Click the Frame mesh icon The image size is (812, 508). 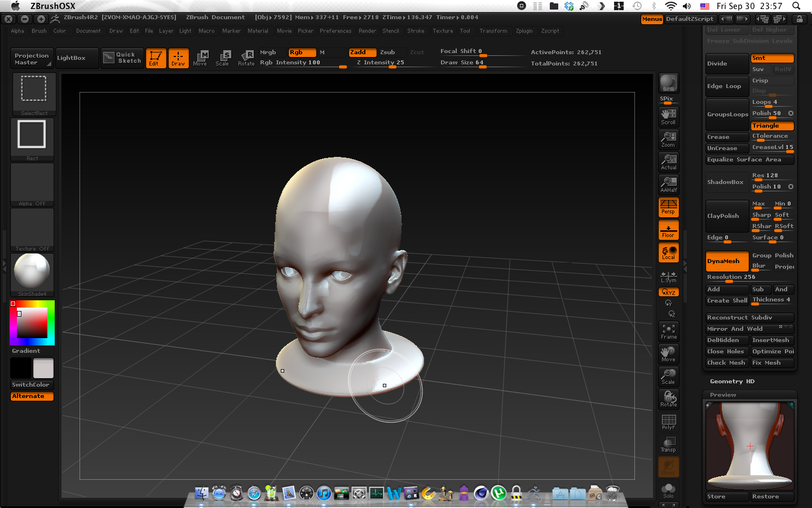click(668, 331)
